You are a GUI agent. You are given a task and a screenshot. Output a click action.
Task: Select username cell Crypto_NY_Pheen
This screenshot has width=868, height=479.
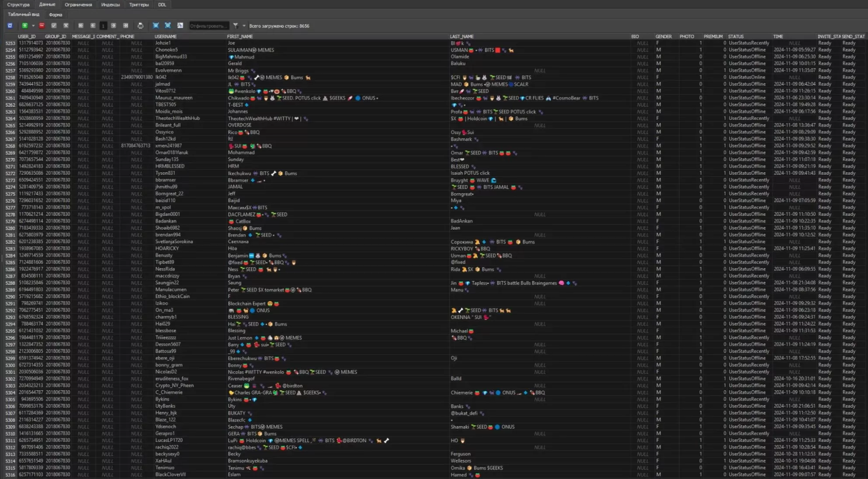pyautogui.click(x=190, y=385)
